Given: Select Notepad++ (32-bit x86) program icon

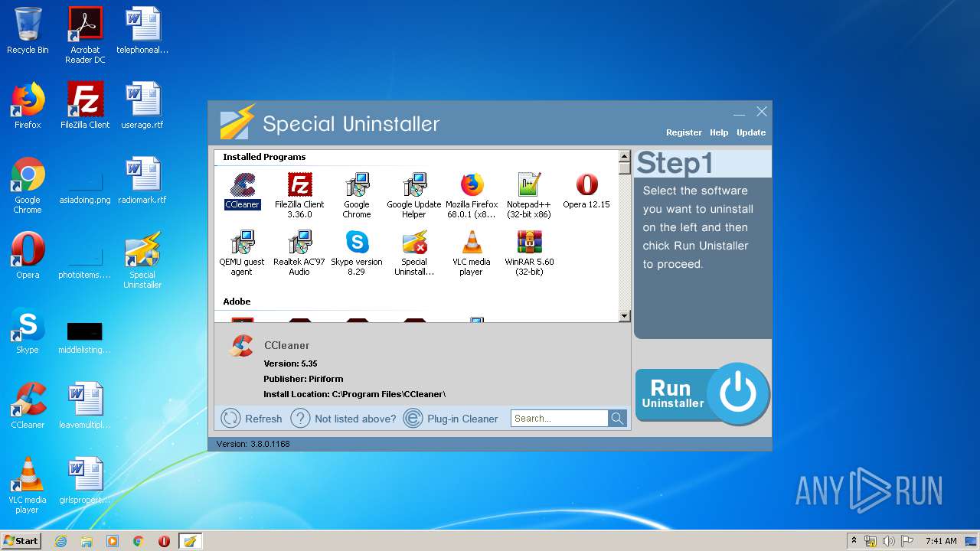Looking at the screenshot, I should tap(529, 195).
